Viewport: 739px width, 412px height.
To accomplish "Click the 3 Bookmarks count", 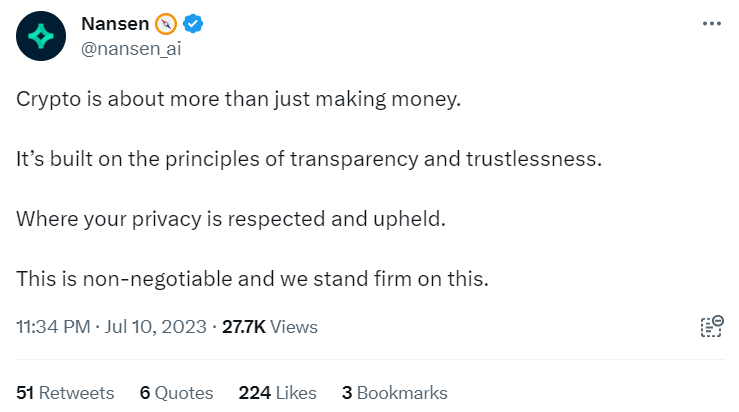I will click(x=394, y=392).
